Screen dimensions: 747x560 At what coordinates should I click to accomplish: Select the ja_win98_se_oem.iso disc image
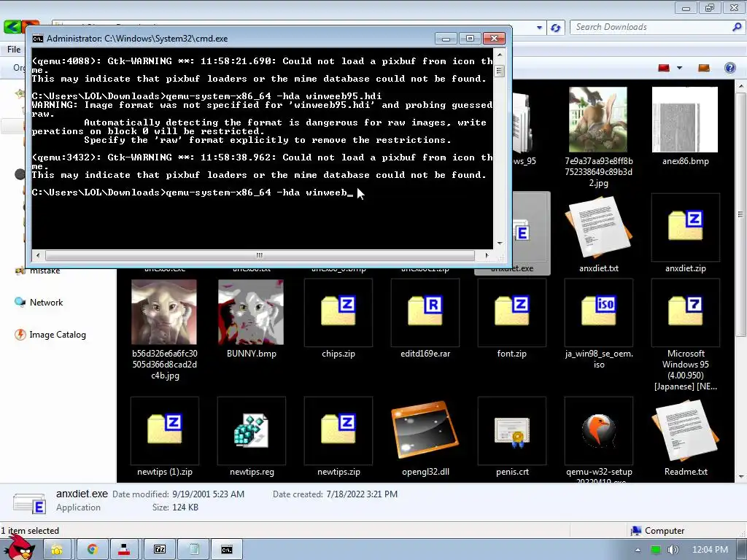coord(598,312)
